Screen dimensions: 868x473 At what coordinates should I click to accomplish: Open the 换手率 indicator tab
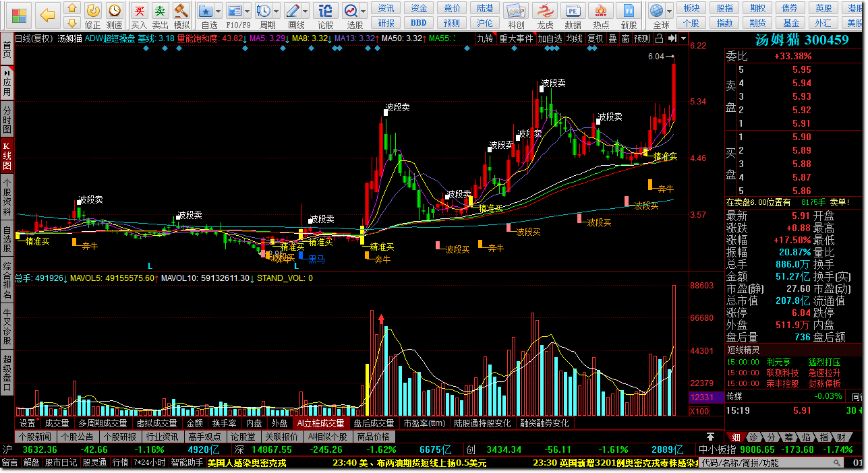pos(224,423)
